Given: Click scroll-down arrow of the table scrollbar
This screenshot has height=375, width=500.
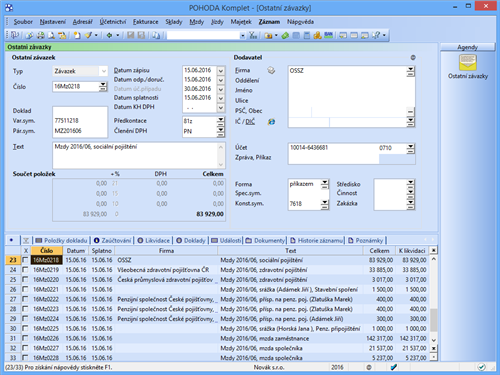Looking at the screenshot, I should pyautogui.click(x=433, y=340).
